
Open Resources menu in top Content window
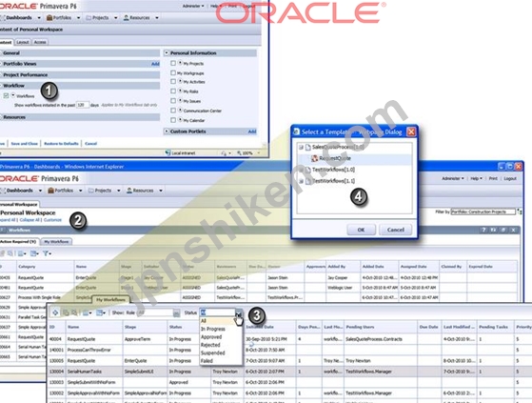140,18
